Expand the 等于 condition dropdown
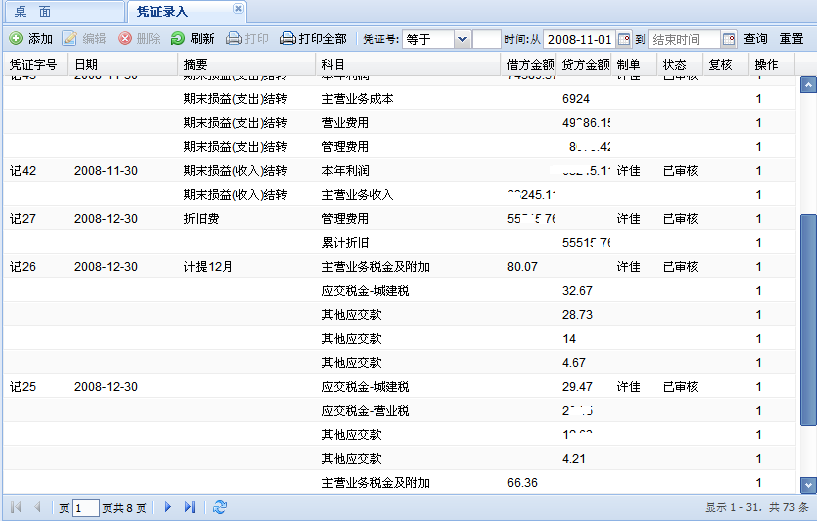 tap(461, 40)
